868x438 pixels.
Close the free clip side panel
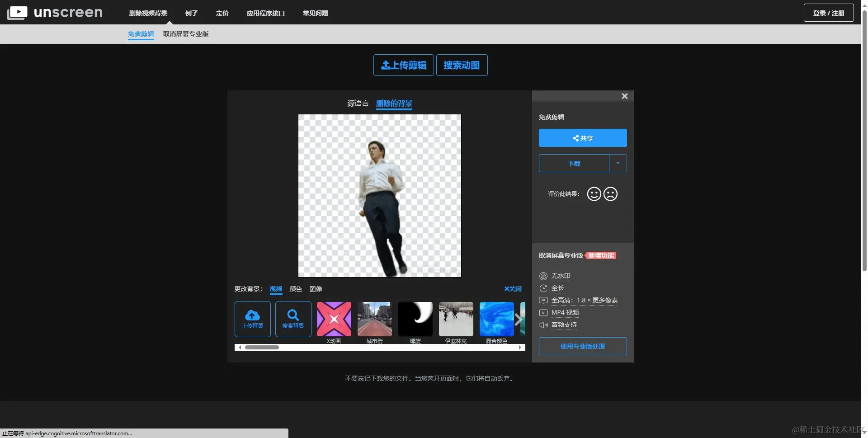pos(624,96)
